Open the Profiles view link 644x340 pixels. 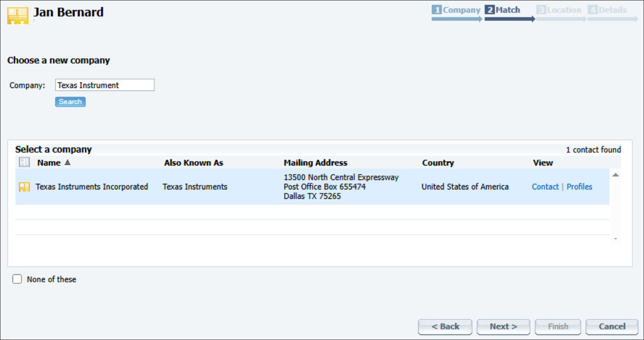tap(579, 187)
